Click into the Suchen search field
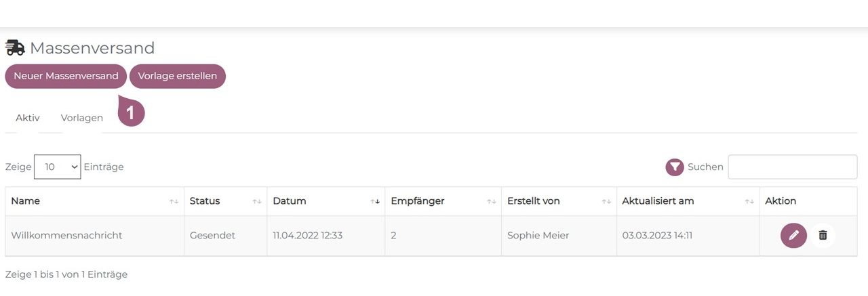Viewport: 868px width, 296px height. coord(792,167)
